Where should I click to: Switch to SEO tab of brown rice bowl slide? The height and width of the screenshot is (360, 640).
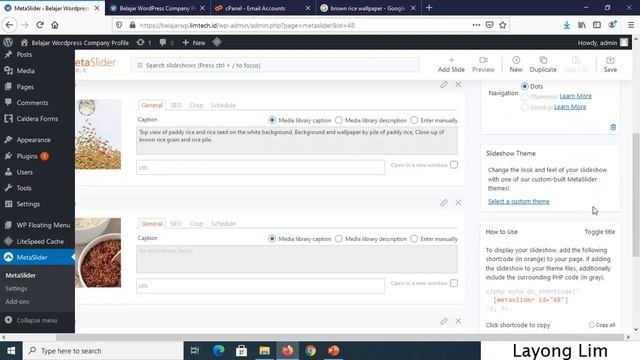[x=176, y=224]
